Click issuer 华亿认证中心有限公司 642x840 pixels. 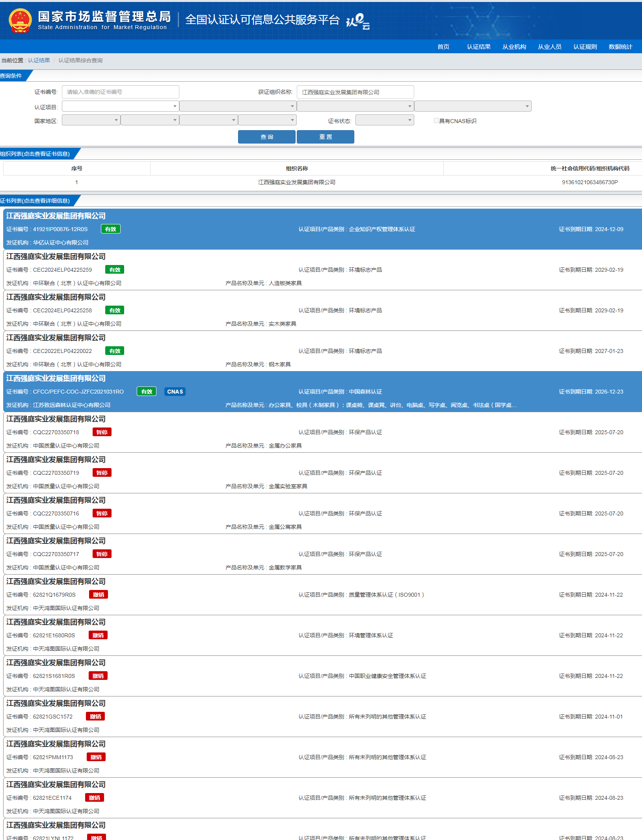coord(61,243)
